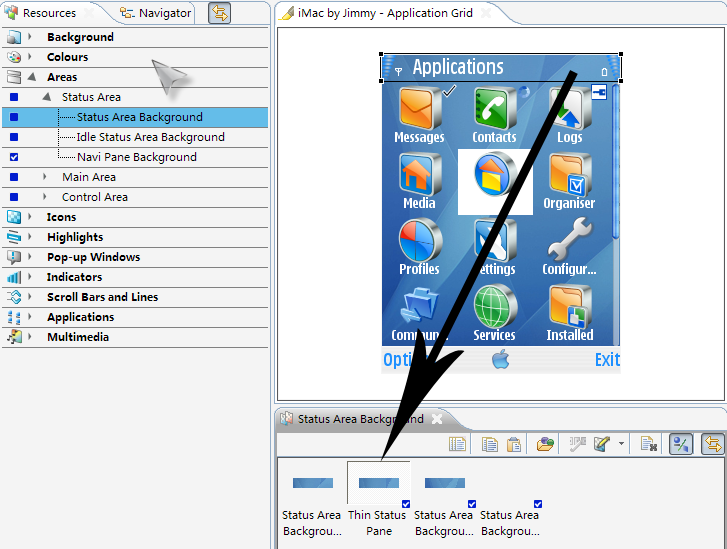Expand the Icons category arrow
Image resolution: width=727 pixels, height=549 pixels.
[30, 216]
